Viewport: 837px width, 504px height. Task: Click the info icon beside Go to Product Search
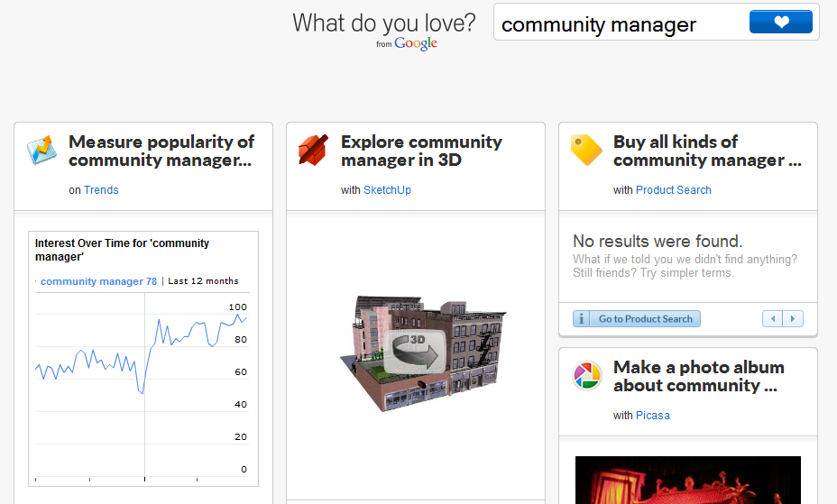tap(582, 319)
